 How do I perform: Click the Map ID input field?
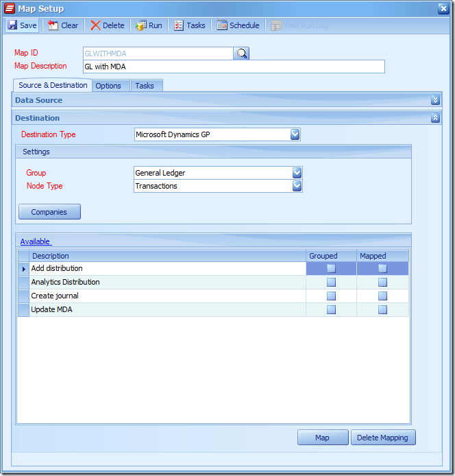[158, 53]
